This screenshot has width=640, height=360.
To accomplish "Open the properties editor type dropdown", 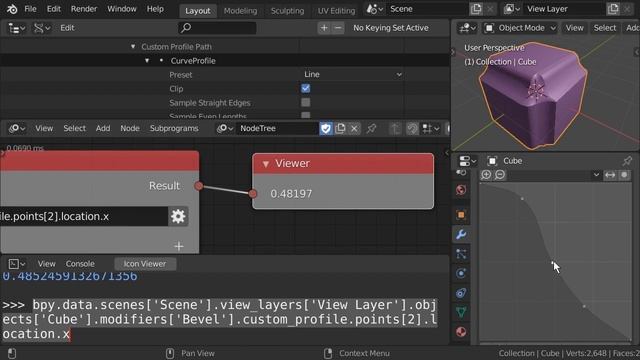I will [467, 161].
